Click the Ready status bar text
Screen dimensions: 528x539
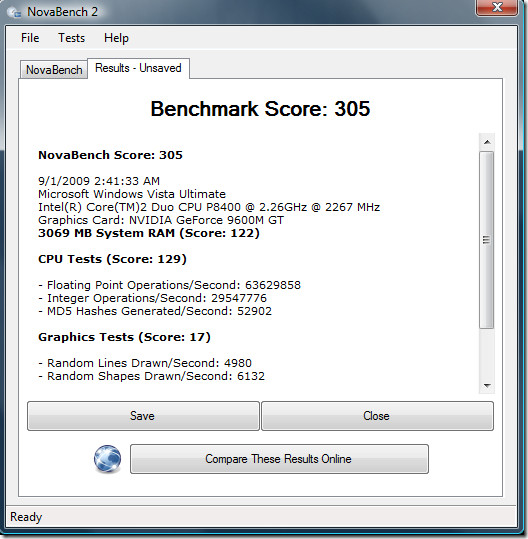point(26,517)
